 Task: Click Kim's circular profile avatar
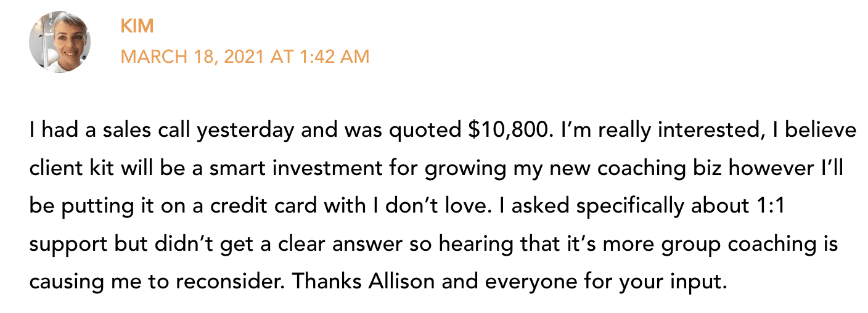(x=60, y=42)
